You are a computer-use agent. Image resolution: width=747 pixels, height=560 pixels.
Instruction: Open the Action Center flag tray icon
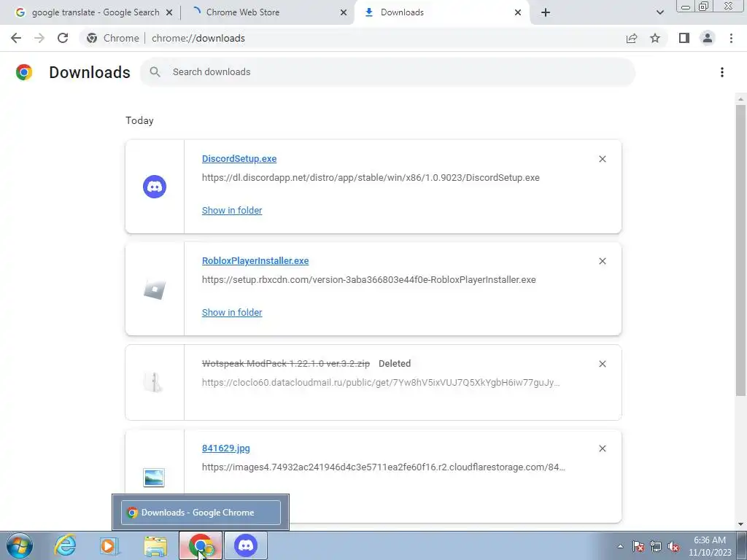638,546
